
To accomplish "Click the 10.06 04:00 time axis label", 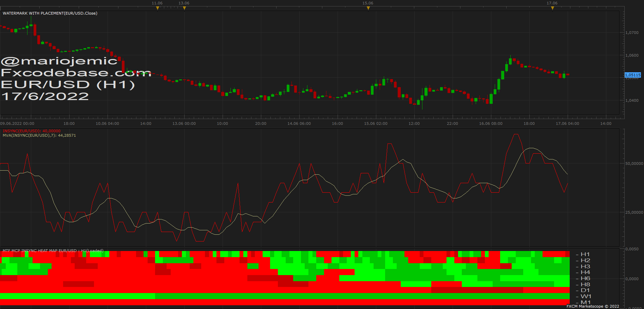I will pyautogui.click(x=108, y=123).
